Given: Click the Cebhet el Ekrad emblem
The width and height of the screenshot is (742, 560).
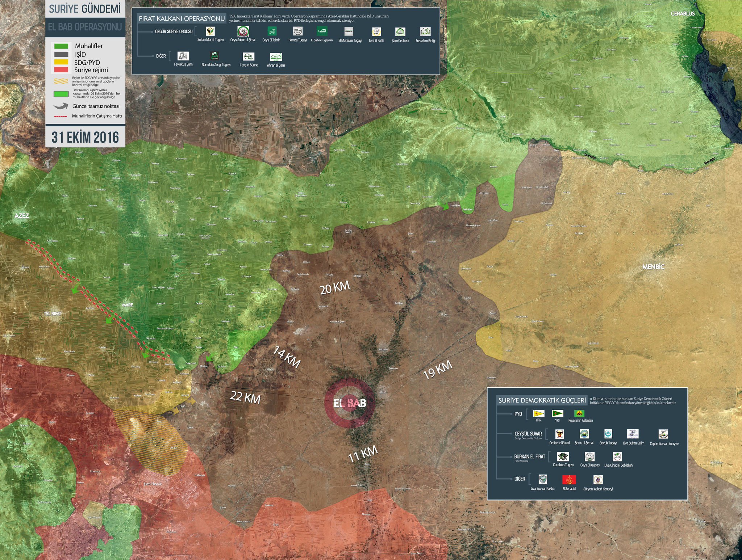Looking at the screenshot, I should click(559, 434).
